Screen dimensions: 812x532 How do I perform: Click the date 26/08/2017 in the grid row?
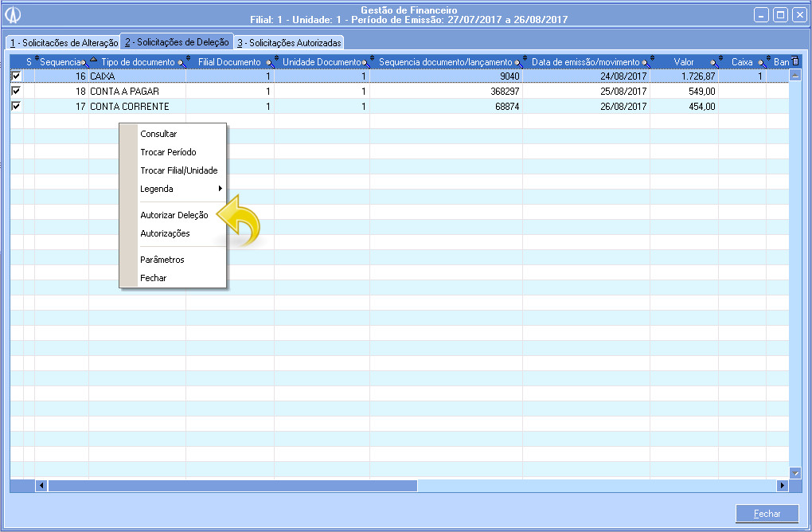[x=623, y=106]
